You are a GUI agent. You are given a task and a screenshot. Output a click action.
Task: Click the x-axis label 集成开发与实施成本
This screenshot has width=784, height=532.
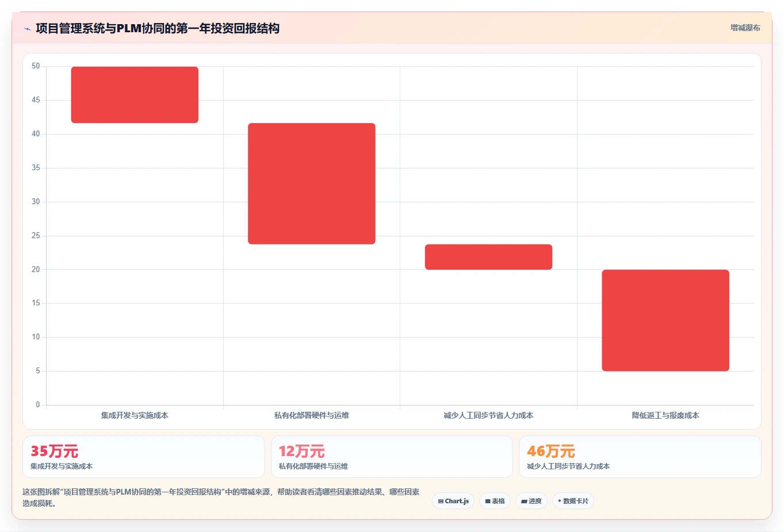point(135,415)
